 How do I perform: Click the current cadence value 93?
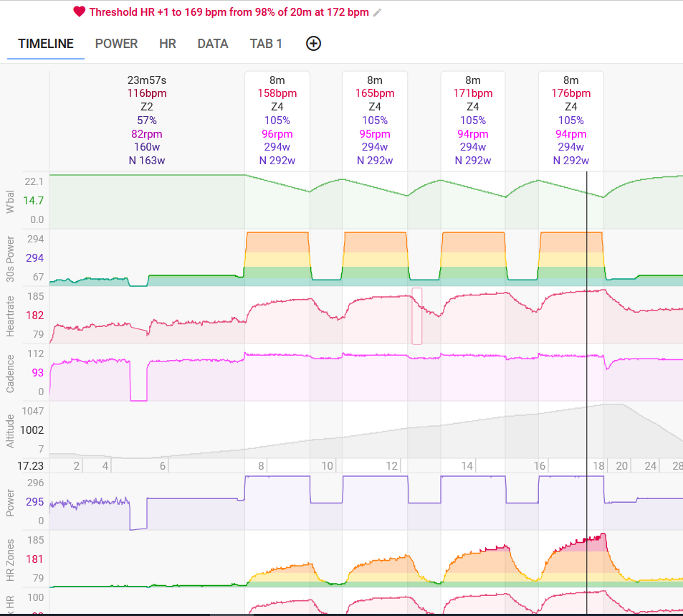37,373
